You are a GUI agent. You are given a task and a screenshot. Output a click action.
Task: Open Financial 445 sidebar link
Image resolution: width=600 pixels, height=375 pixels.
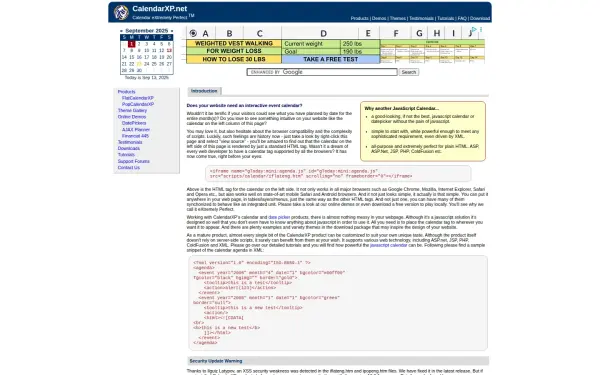(135, 136)
